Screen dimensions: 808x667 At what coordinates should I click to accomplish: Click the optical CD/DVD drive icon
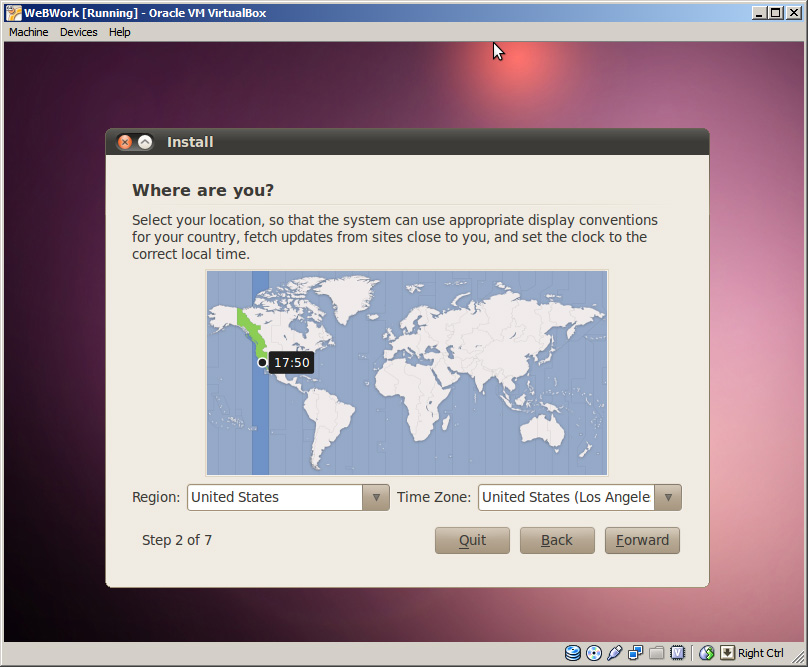tap(594, 653)
